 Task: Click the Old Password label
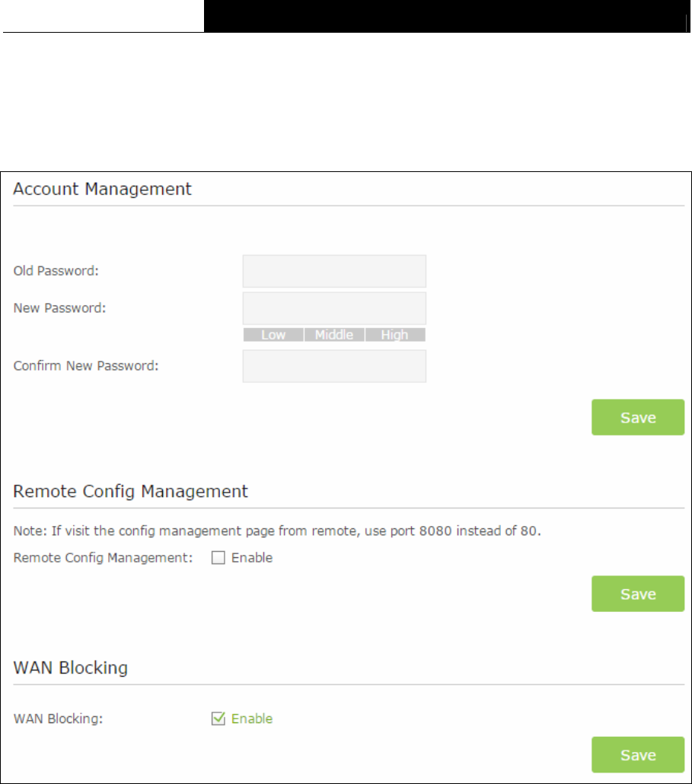click(56, 271)
